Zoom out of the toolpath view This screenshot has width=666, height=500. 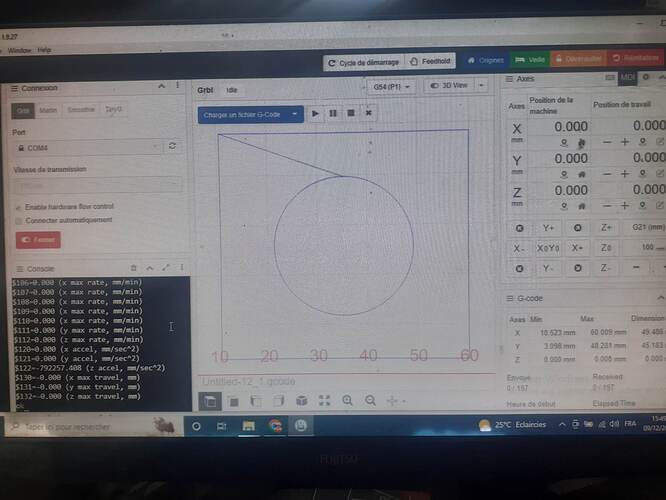point(370,401)
